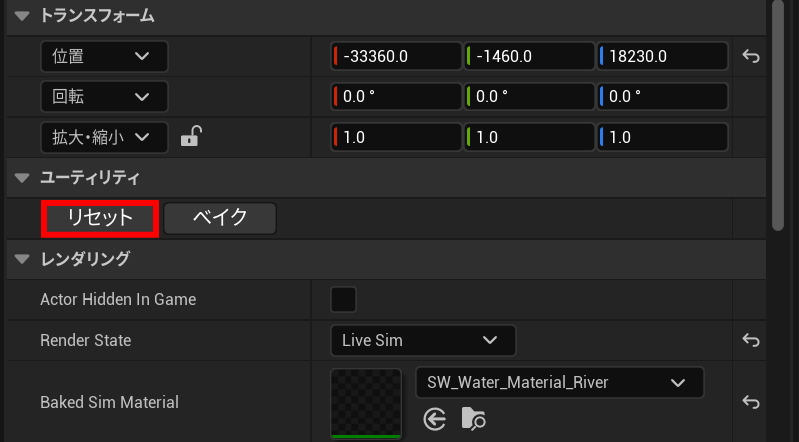Collapse the トランスフォーム section
799x442 pixels.
[x=22, y=16]
